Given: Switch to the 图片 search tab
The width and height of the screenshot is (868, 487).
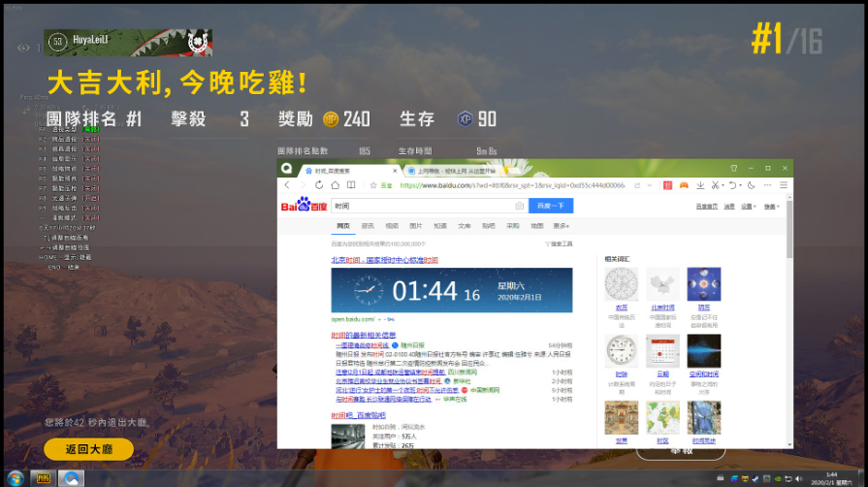Looking at the screenshot, I should click(x=416, y=225).
